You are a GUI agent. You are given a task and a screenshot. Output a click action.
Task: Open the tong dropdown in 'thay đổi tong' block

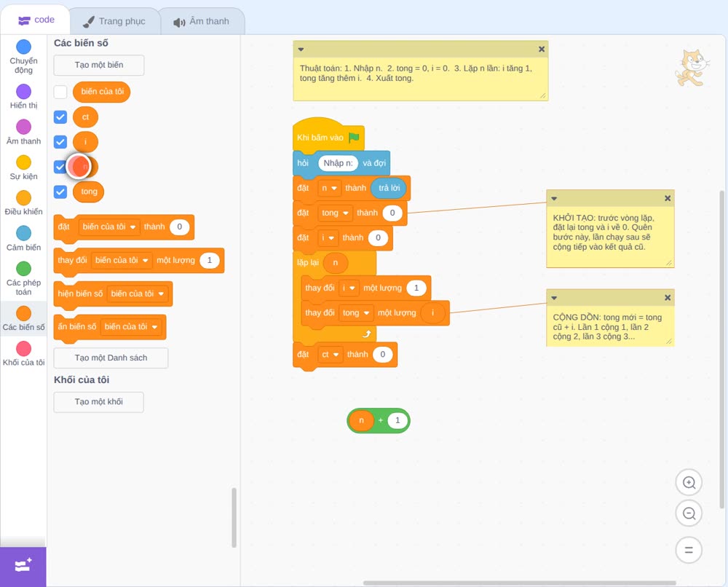point(356,313)
